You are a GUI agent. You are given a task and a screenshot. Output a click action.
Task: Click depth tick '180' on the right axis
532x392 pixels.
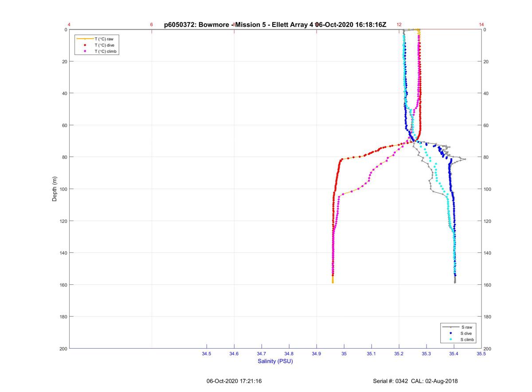coord(488,317)
